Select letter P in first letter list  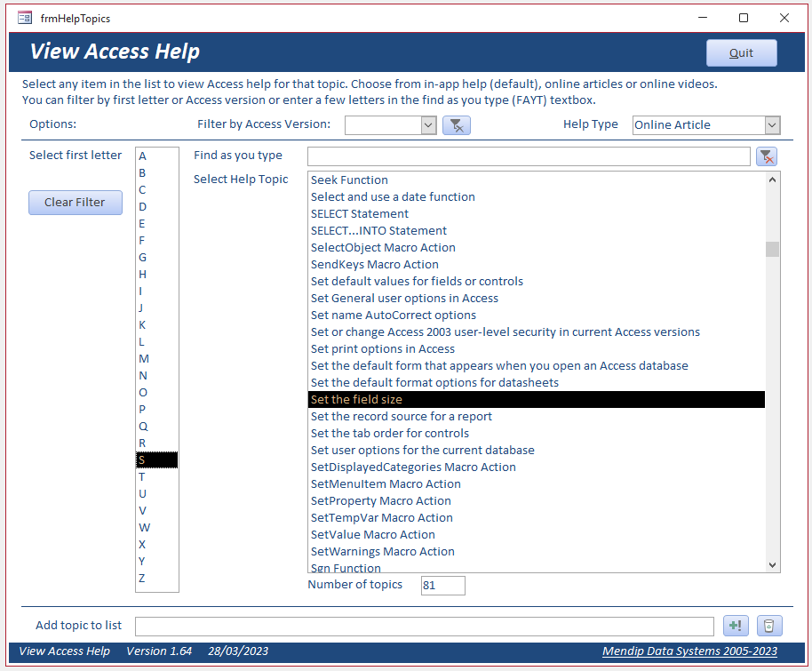[157, 410]
